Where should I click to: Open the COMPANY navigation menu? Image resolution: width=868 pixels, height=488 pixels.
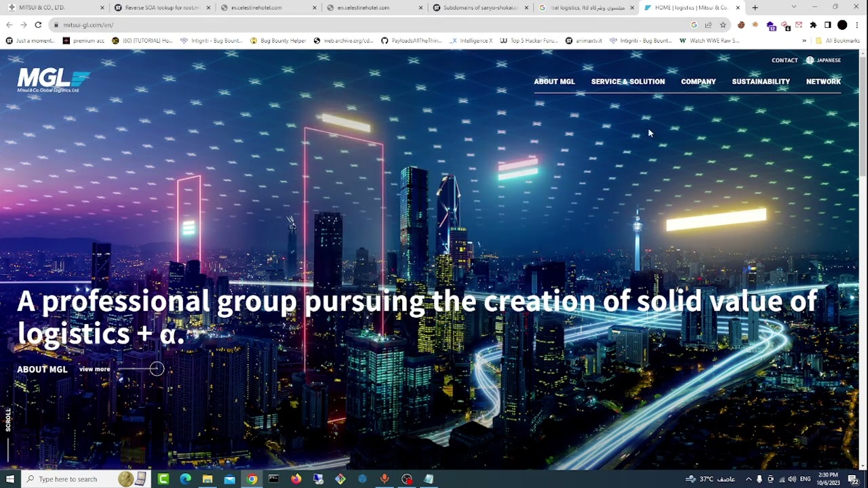[698, 81]
